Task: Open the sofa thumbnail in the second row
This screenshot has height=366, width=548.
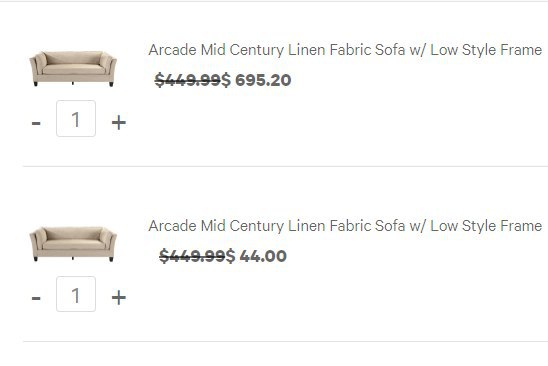Action: [x=73, y=244]
